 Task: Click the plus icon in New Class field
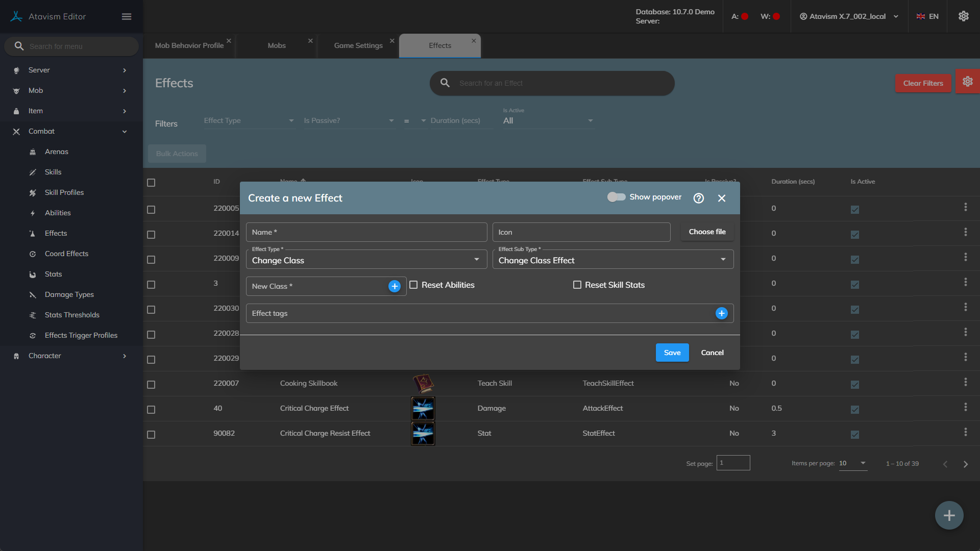(394, 286)
